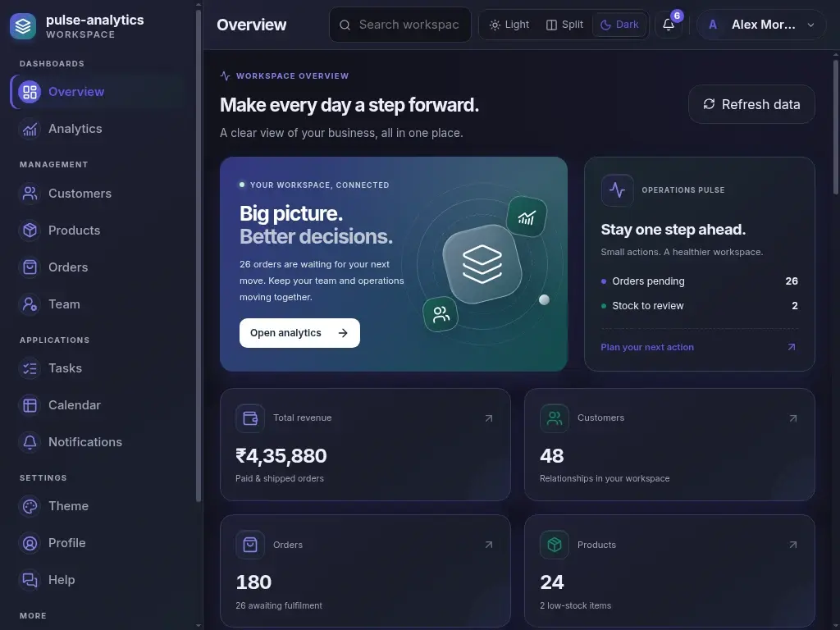Click the 180 orders count
840x630 pixels.
(x=254, y=582)
